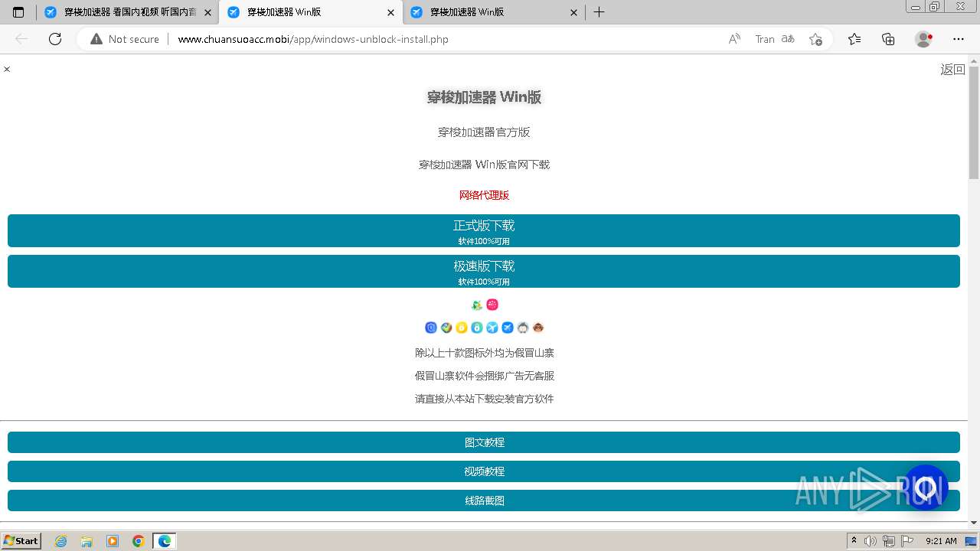The height and width of the screenshot is (551, 980).
Task: Click the Not secure warning icon
Action: click(96, 39)
